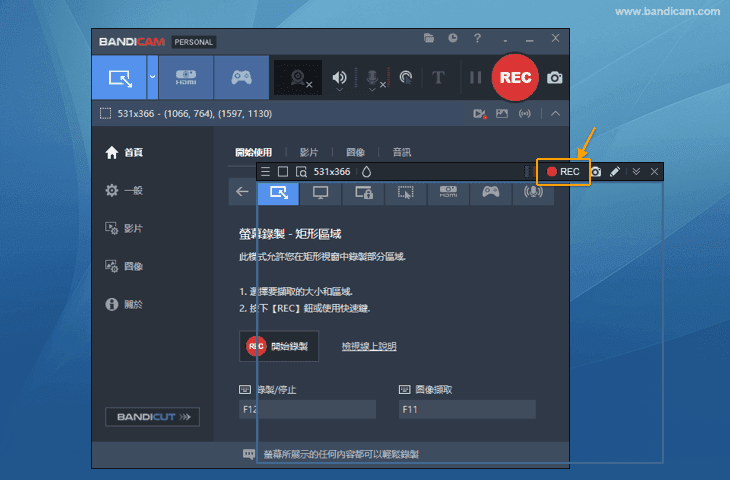Click the small REC button on the frame bar

point(563,172)
